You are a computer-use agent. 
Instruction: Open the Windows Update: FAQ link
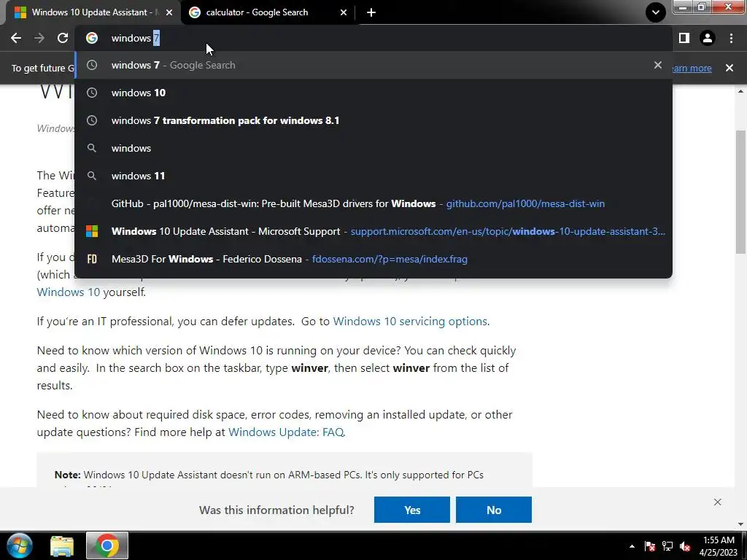click(286, 432)
